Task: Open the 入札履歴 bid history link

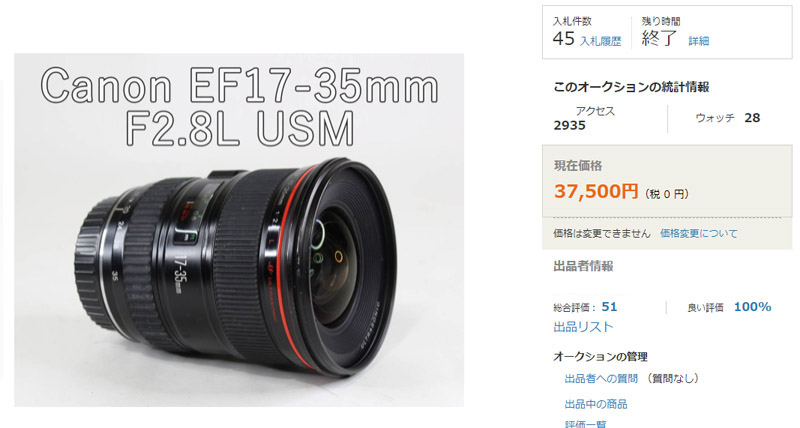Action: coord(601,41)
